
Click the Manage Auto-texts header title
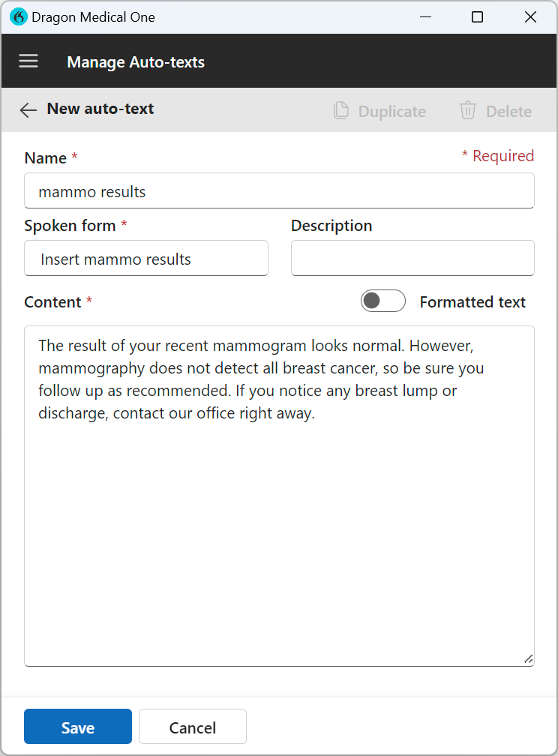[136, 62]
